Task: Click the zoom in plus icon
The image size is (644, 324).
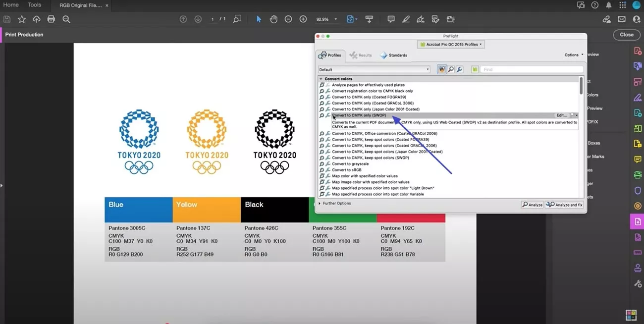Action: [303, 19]
